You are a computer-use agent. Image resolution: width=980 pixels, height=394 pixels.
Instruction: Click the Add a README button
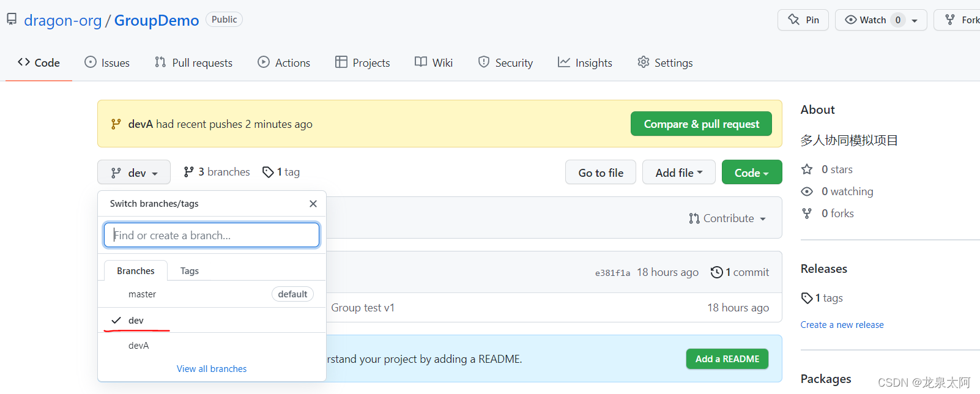pyautogui.click(x=727, y=359)
